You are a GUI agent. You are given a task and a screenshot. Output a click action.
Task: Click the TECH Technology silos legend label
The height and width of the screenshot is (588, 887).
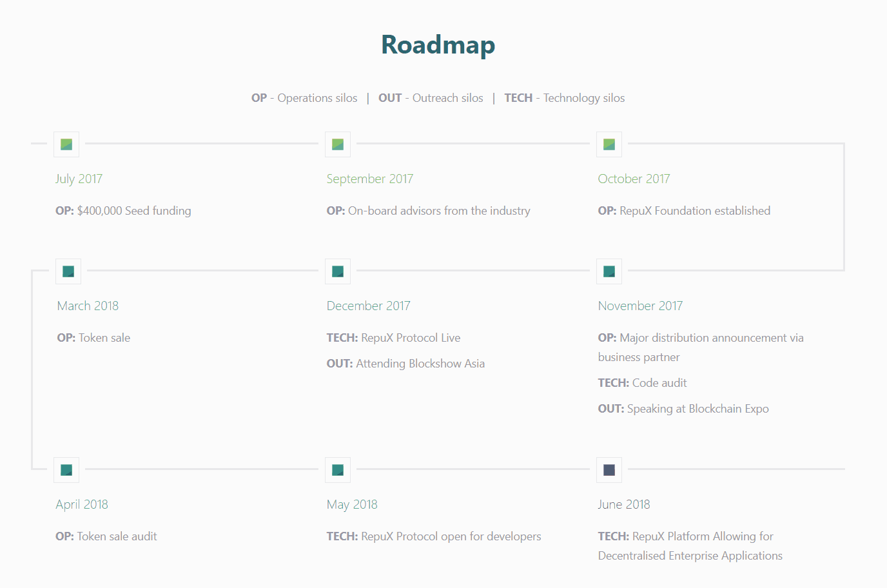[x=565, y=98]
